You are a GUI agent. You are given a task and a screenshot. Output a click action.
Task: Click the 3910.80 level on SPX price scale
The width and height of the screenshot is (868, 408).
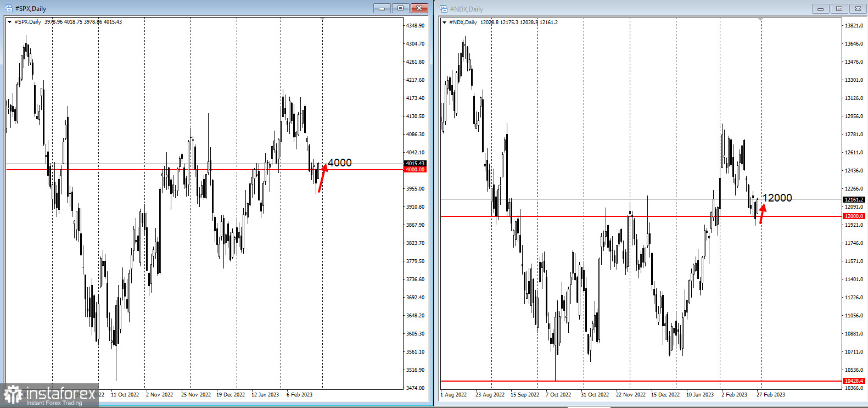(415, 207)
